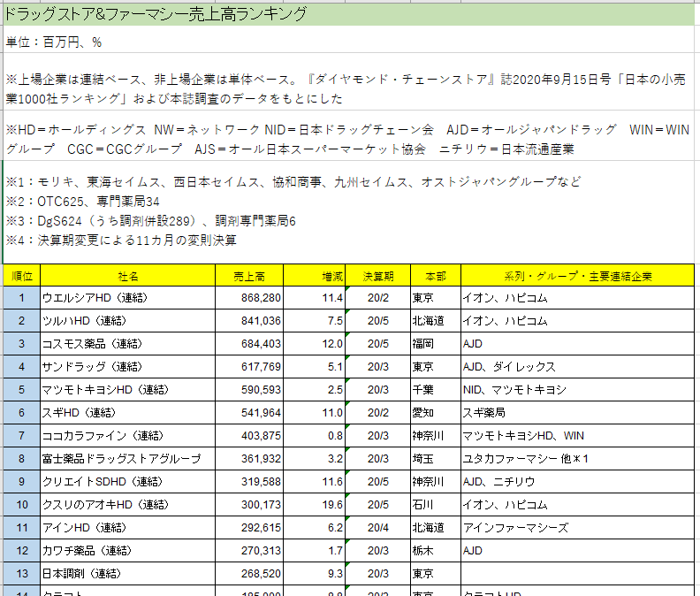Select the title cell ドラッグストア&ファーマシー売上高ランキング
The width and height of the screenshot is (700, 596).
click(x=157, y=13)
